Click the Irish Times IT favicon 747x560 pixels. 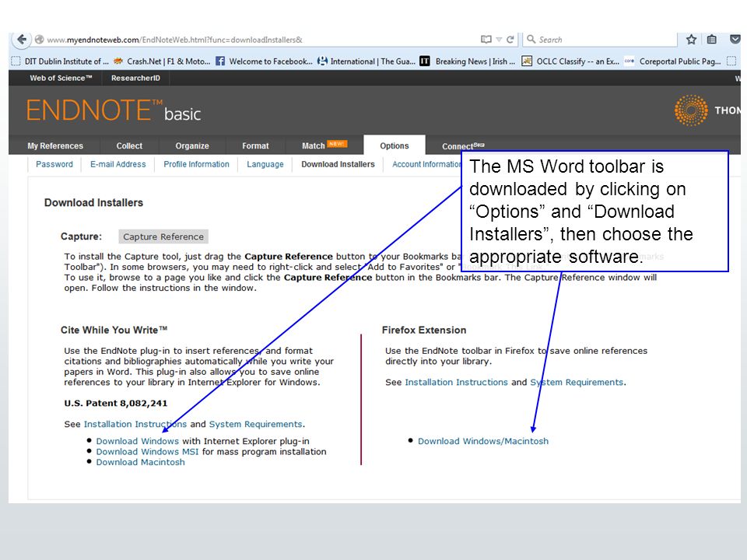425,61
